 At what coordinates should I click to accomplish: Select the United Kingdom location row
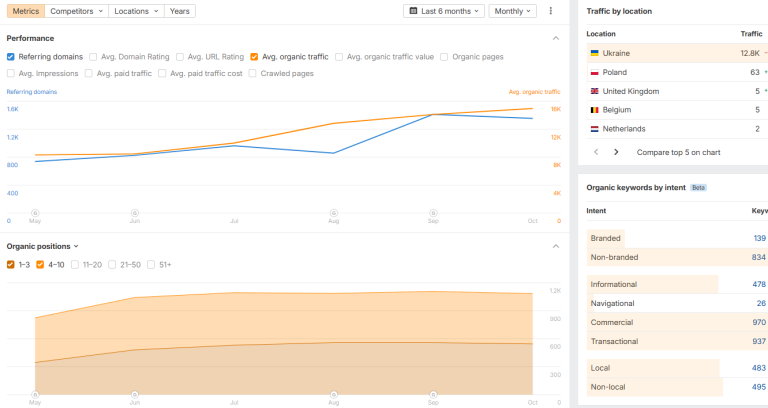pyautogui.click(x=677, y=91)
